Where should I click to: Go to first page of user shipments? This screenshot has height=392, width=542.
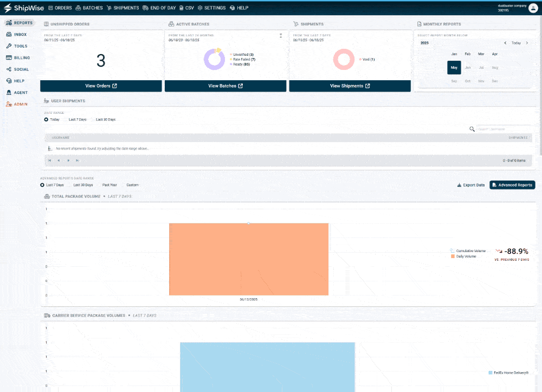point(50,160)
